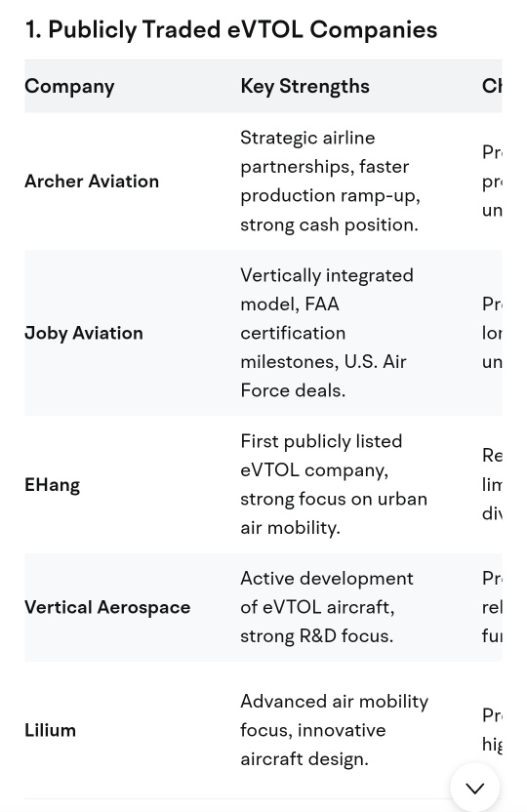Click the Publicly Traded eVTOL Companies heading
The width and height of the screenshot is (527, 812).
(x=231, y=29)
